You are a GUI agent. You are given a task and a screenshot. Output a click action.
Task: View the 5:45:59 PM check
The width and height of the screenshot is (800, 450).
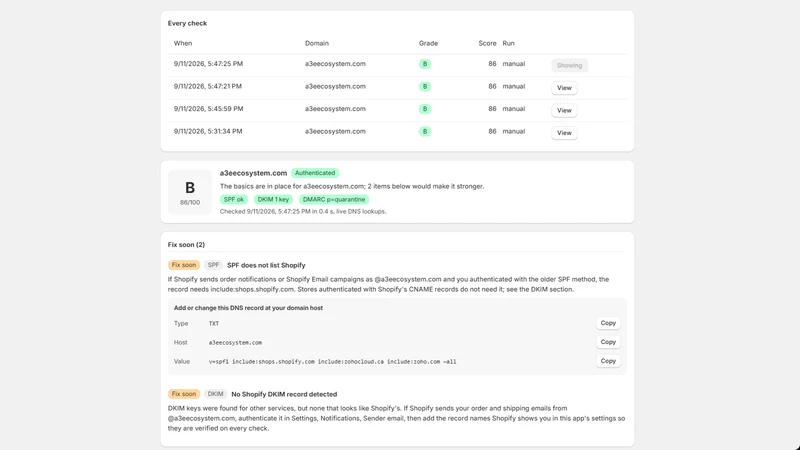click(x=564, y=110)
